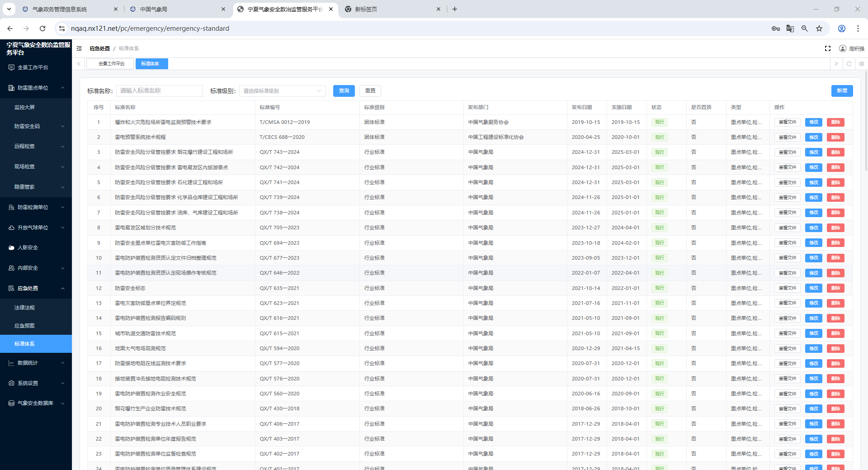The image size is (868, 470).
Task: Delete row 1 using its 删除 button
Action: tap(835, 122)
